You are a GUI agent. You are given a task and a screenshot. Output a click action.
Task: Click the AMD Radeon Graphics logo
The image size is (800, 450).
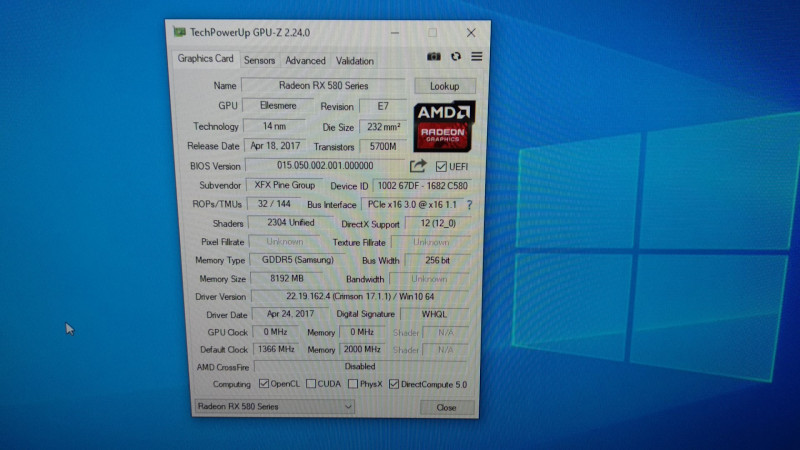[x=444, y=126]
